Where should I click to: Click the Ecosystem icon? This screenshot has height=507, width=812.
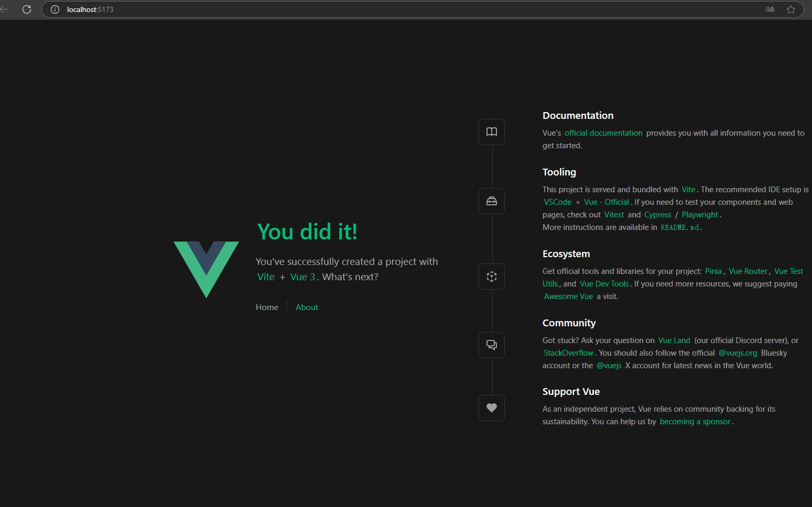492,277
